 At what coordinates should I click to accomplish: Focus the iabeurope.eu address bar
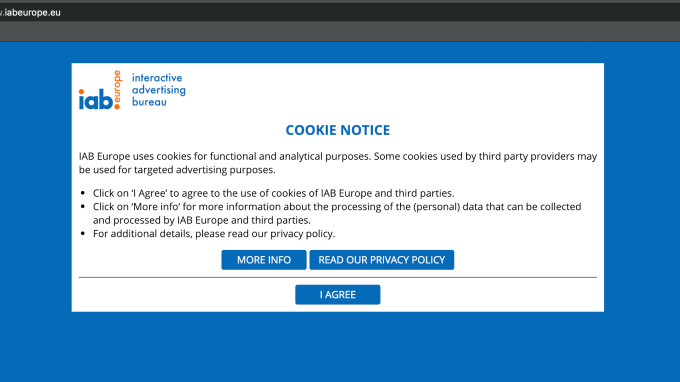point(30,13)
